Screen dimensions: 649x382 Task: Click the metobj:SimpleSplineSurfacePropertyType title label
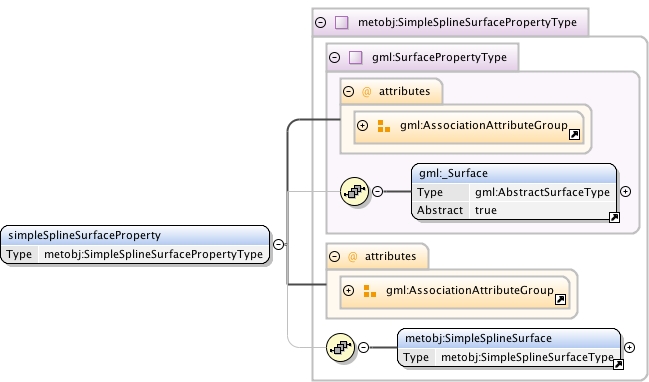[467, 22]
